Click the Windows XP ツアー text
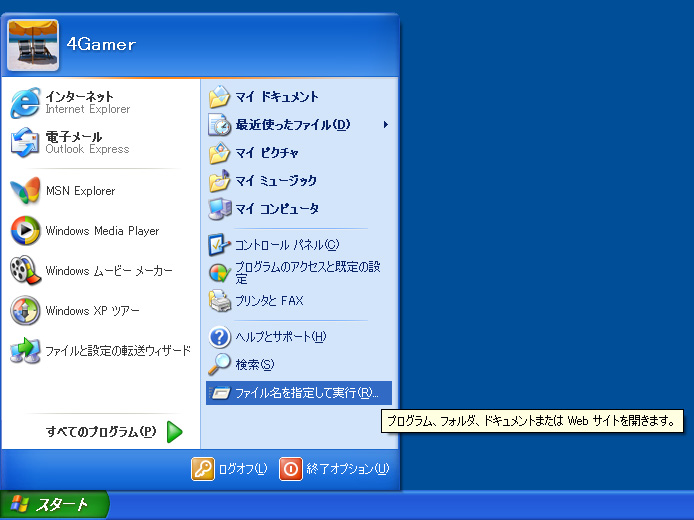The image size is (694, 520). pos(93,311)
